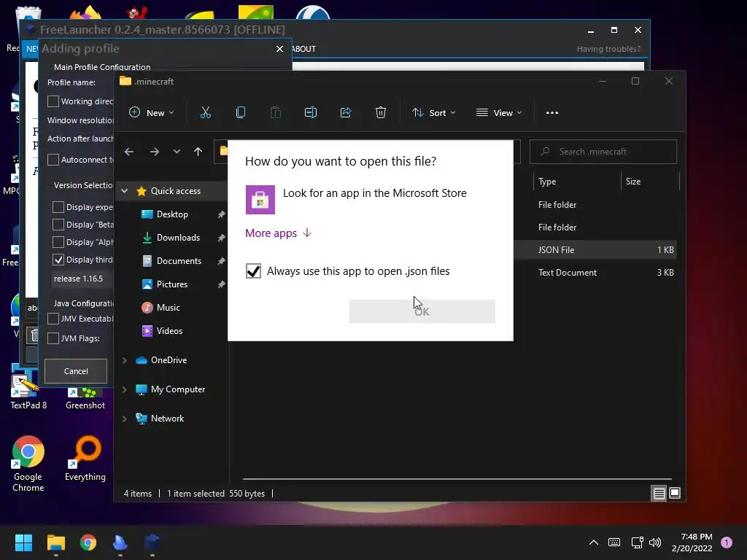This screenshot has height=560, width=747.
Task: Click the Paste icon in Explorer toolbar
Action: click(x=275, y=113)
